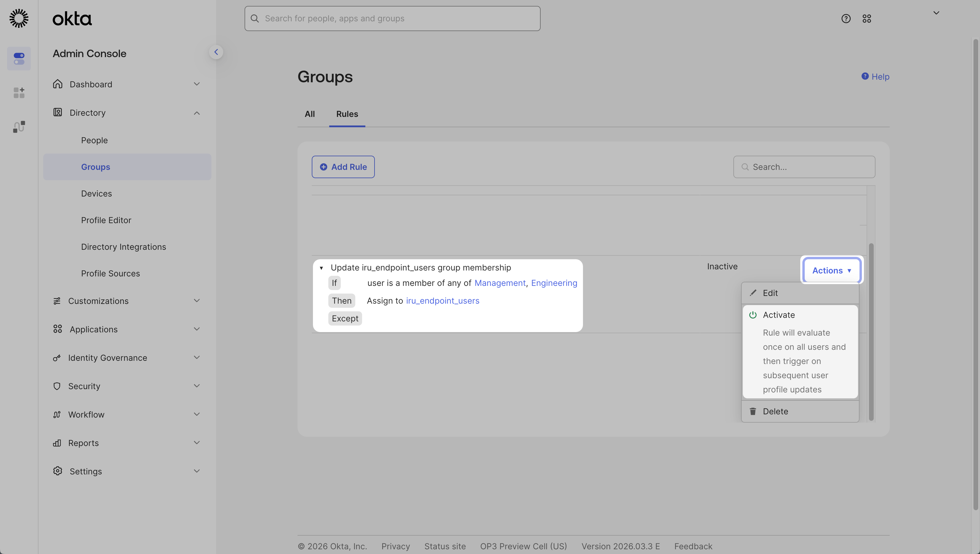Expand the Reports chevron
This screenshot has width=980, height=554.
click(196, 442)
